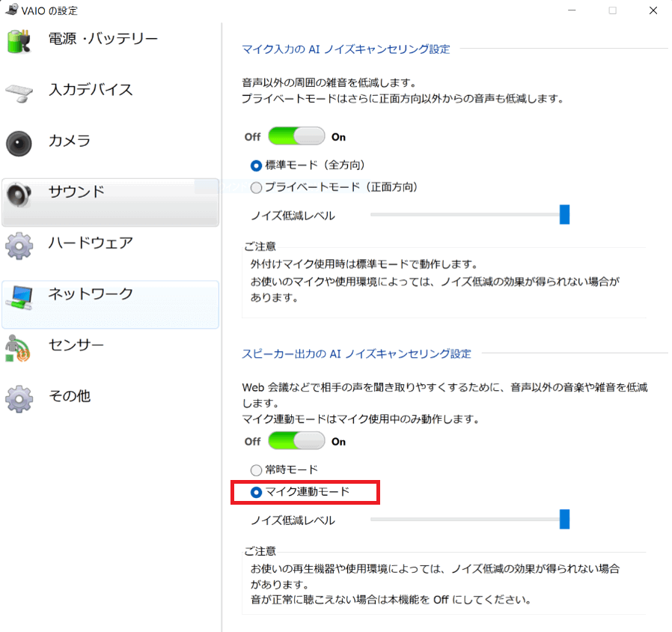Close the VAIO の設定 window
This screenshot has height=632, width=672.
pos(653,10)
